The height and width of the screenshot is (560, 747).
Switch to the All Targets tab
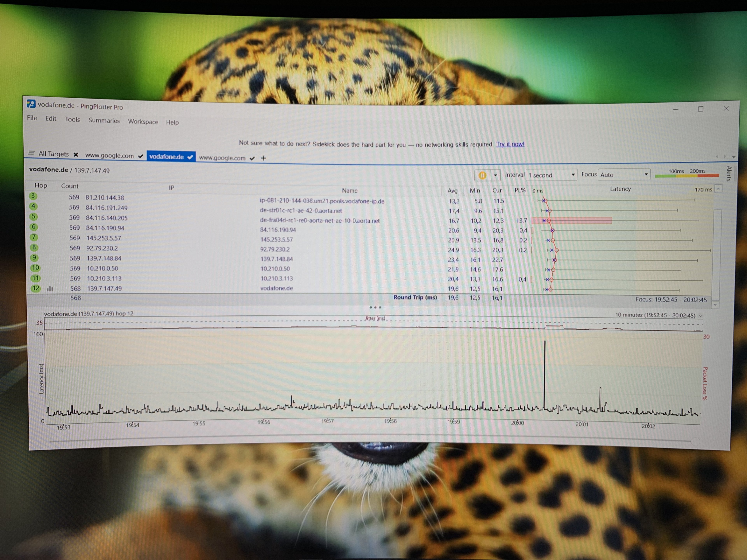(53, 154)
